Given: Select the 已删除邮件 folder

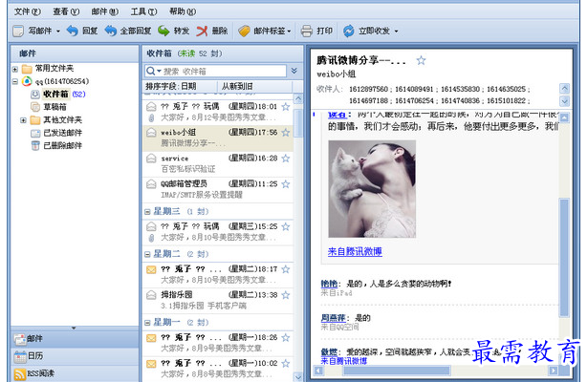Looking at the screenshot, I should click(x=56, y=146).
